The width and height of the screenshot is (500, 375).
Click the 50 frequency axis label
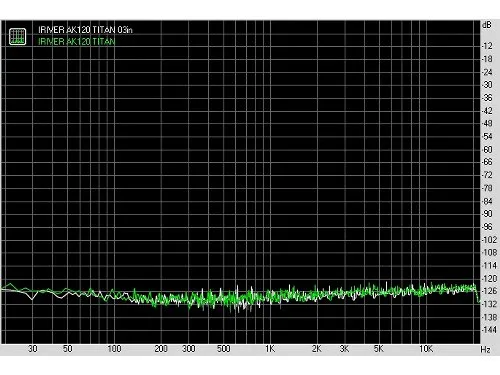(68, 349)
